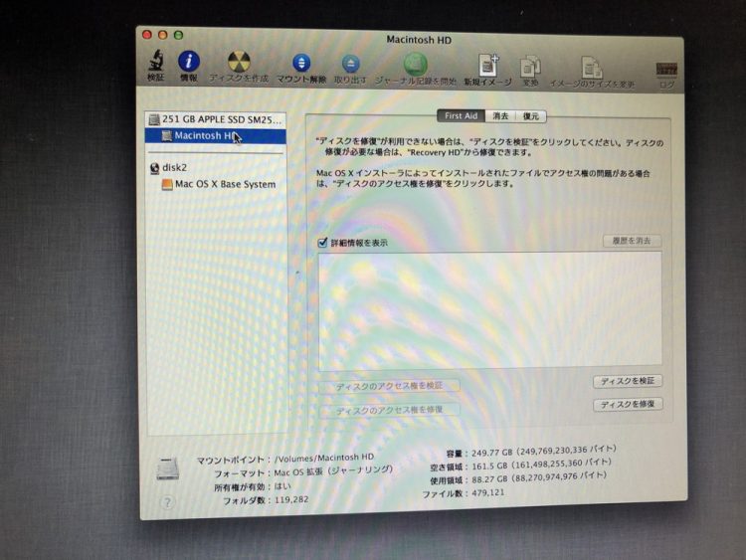
Task: Open the help question mark button
Action: coord(167,502)
